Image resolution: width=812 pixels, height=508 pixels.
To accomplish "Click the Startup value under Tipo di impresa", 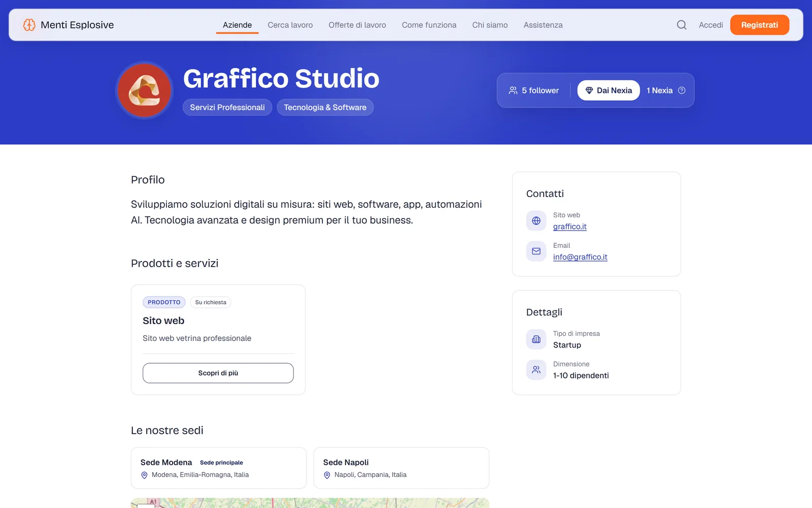I will pyautogui.click(x=567, y=345).
